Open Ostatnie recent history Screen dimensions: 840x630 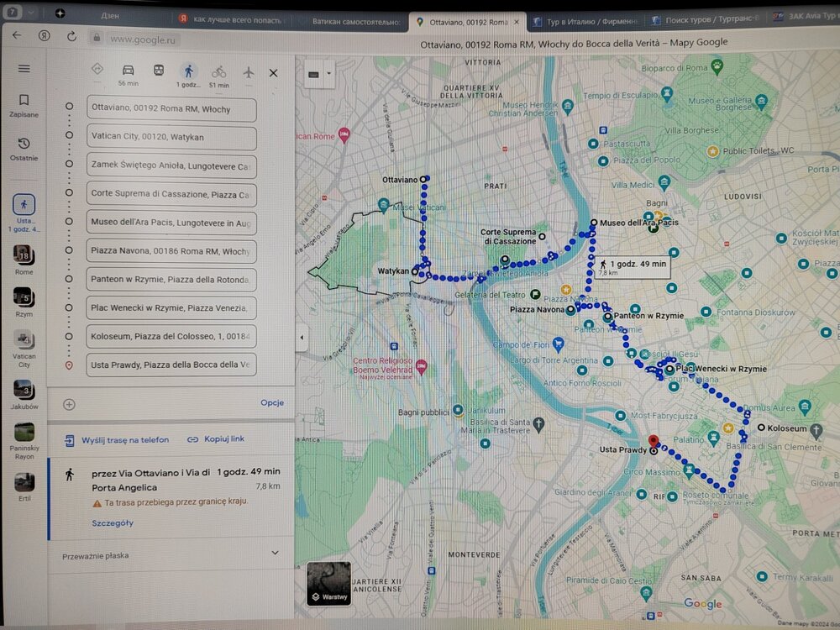(24, 149)
